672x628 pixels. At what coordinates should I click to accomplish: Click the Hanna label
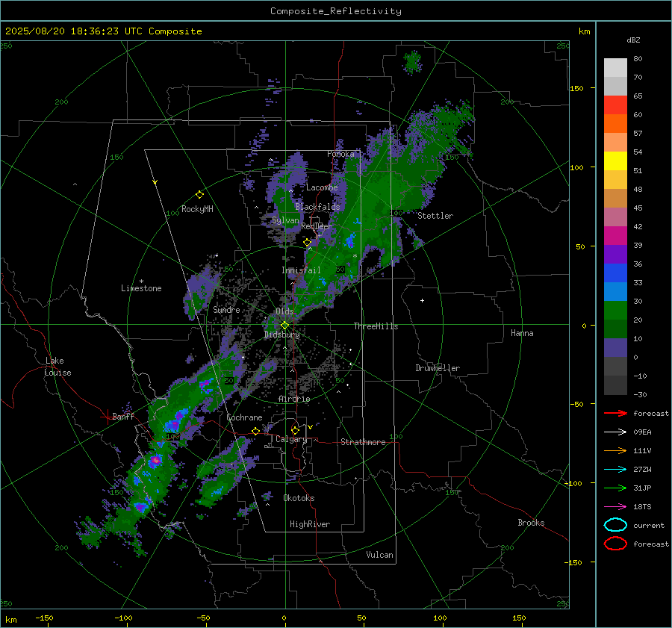(x=522, y=333)
